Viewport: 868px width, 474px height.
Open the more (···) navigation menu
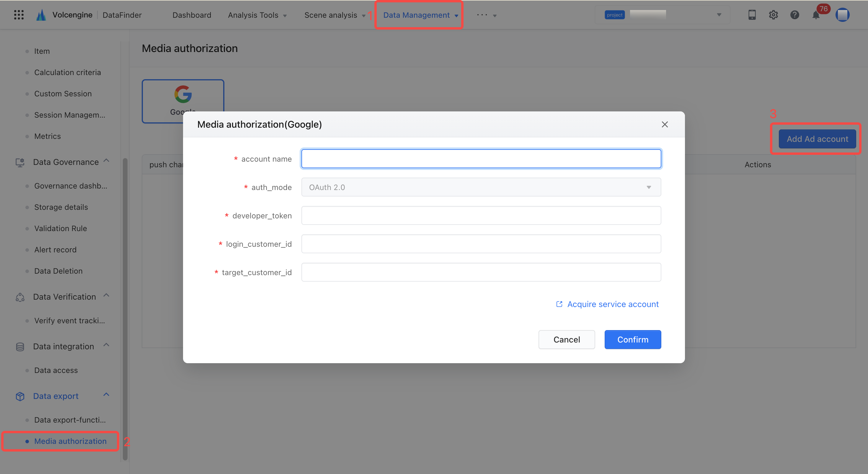pos(487,15)
